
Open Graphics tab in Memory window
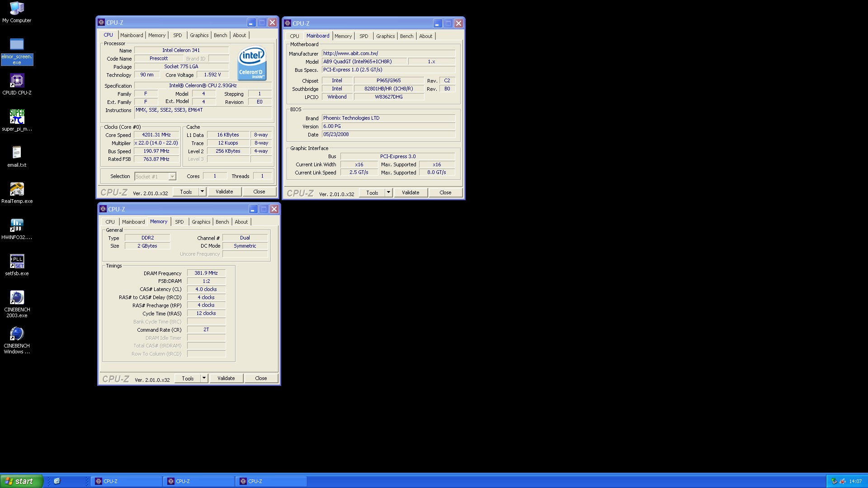(x=201, y=222)
